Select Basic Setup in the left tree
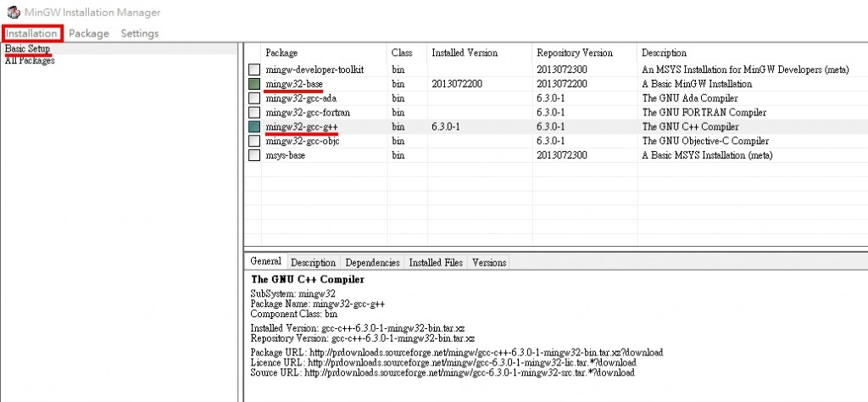This screenshot has width=868, height=402. point(28,48)
